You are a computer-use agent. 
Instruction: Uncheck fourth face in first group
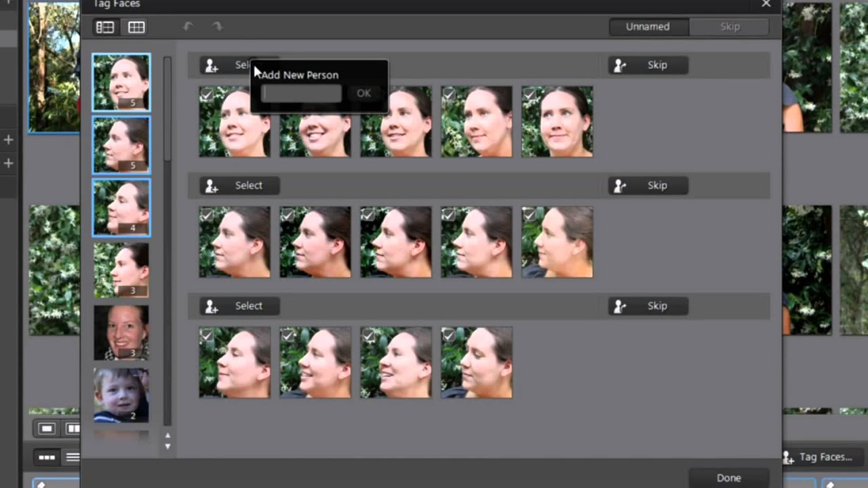tap(448, 94)
